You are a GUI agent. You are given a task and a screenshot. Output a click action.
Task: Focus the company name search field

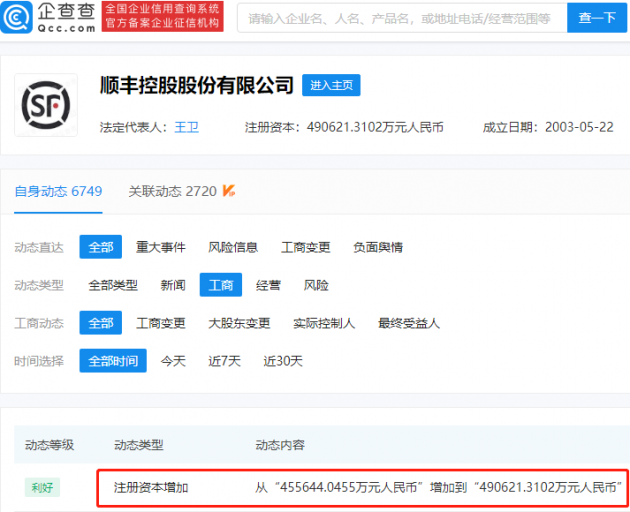[402, 18]
